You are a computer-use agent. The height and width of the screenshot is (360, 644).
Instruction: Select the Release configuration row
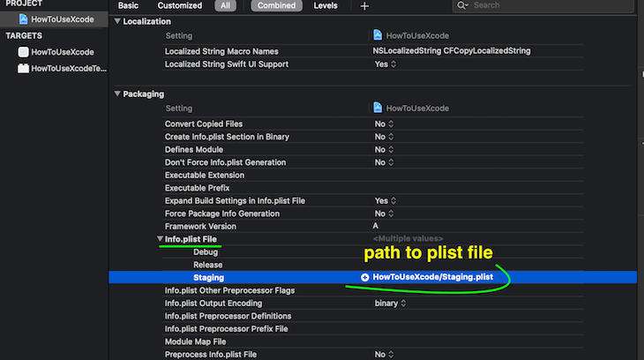pos(208,265)
